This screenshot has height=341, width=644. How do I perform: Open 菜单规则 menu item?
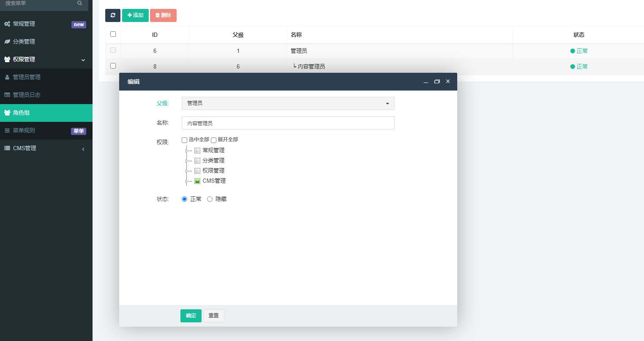(46, 130)
